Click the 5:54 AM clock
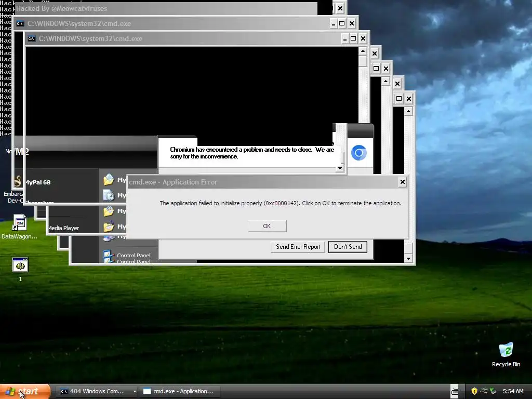Image resolution: width=532 pixels, height=399 pixels. pos(513,391)
